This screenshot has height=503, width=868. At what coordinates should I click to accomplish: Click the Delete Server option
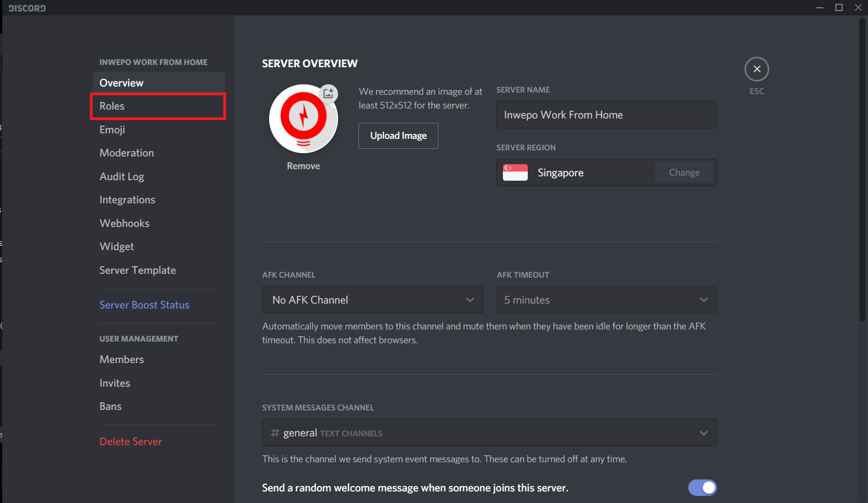click(131, 442)
